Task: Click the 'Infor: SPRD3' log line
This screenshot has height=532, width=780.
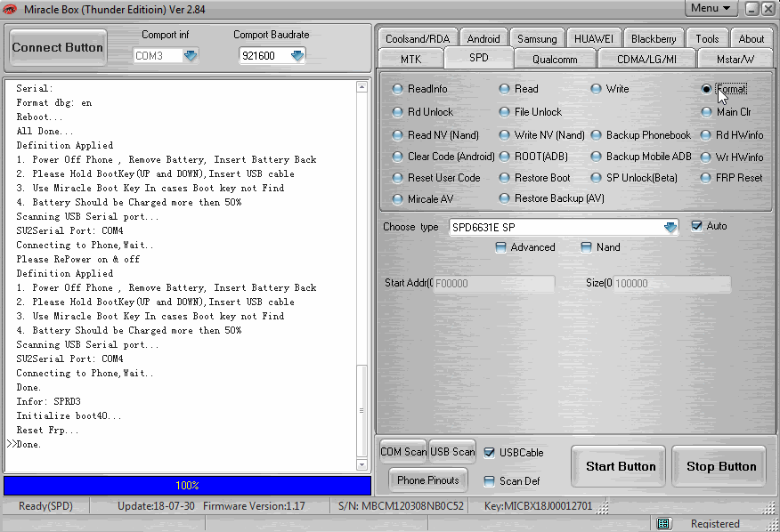Action: (48, 401)
